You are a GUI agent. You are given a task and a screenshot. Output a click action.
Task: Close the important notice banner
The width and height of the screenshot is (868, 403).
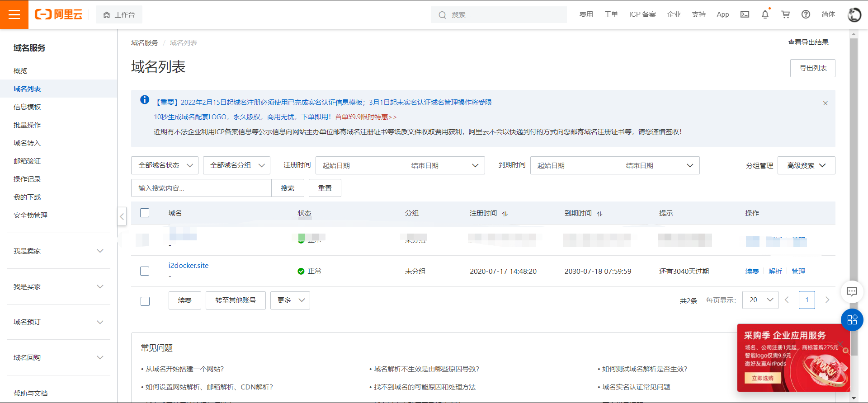point(825,103)
